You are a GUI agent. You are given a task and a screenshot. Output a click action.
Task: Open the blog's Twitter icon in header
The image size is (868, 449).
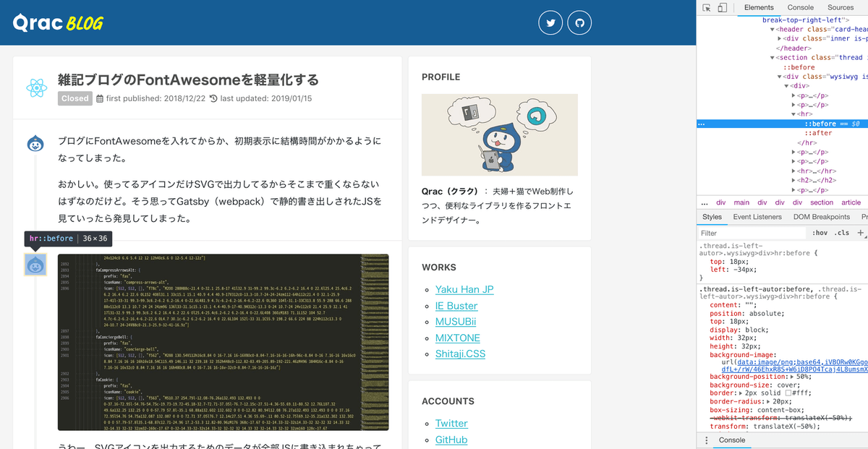tap(550, 22)
